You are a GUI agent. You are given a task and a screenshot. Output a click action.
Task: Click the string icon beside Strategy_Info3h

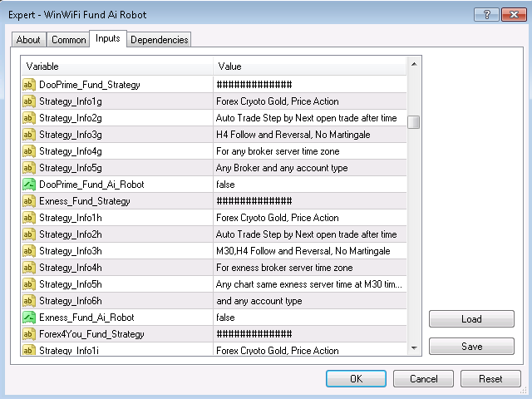(x=29, y=251)
